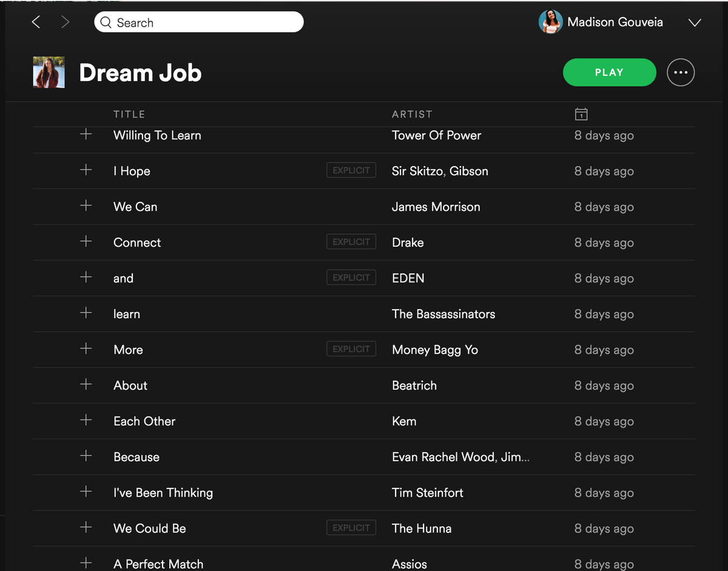Sort by date added calendar icon

pos(581,114)
